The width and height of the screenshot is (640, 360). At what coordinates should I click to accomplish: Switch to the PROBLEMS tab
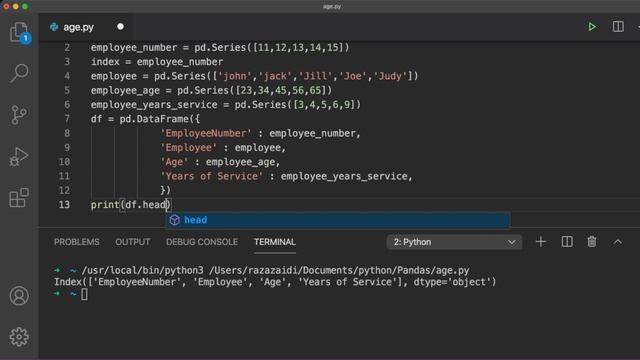click(x=77, y=242)
